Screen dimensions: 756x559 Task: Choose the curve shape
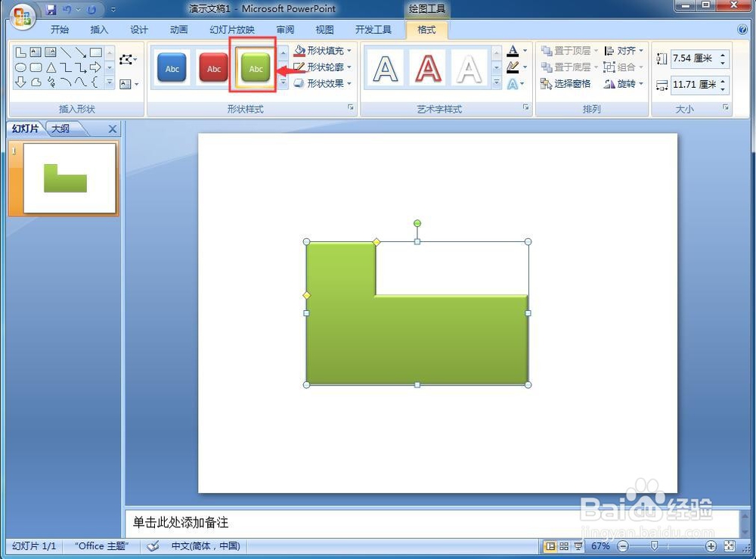pyautogui.click(x=81, y=82)
